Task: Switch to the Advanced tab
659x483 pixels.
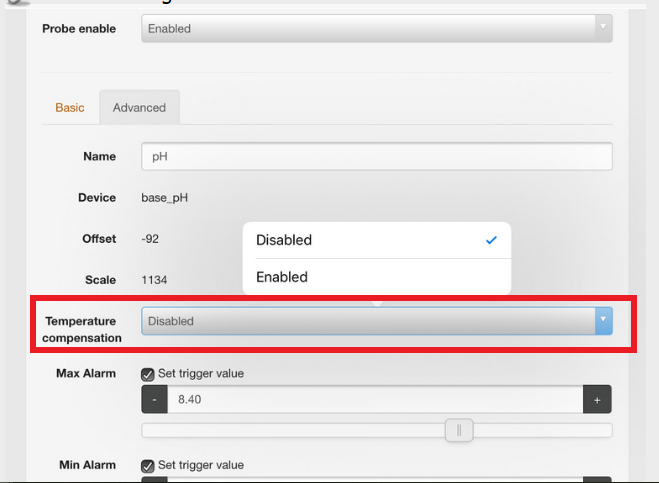Action: 139,108
